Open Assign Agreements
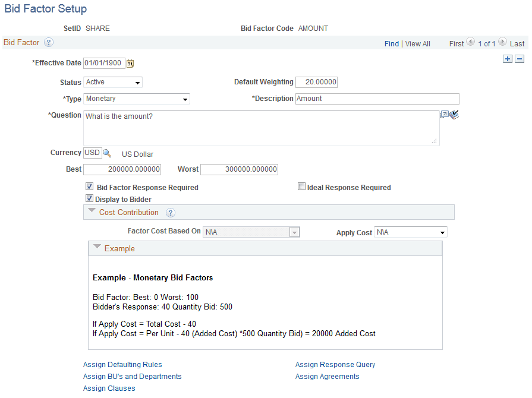Viewport: 532px width, 398px height. click(327, 376)
